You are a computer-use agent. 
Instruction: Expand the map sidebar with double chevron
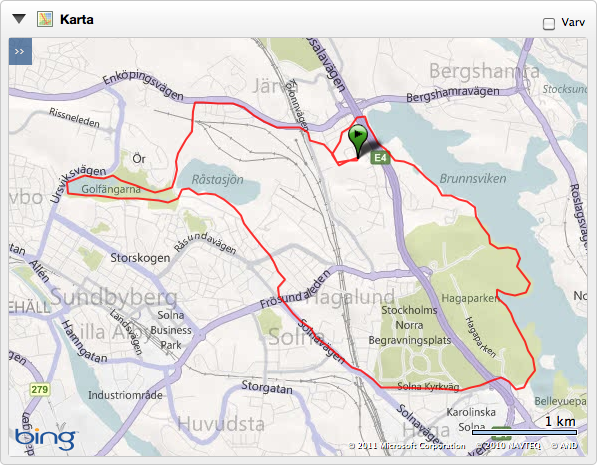point(20,51)
